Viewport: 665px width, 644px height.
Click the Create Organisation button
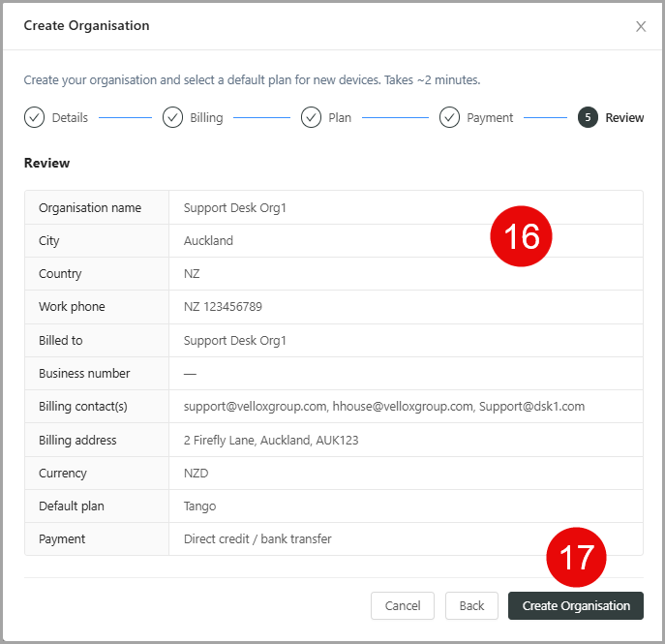coord(576,605)
